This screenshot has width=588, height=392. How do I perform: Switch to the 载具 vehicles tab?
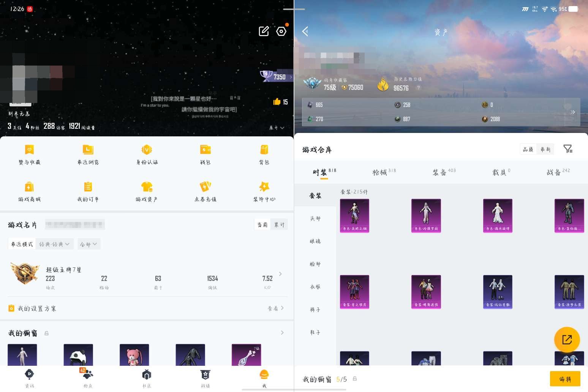tap(501, 172)
